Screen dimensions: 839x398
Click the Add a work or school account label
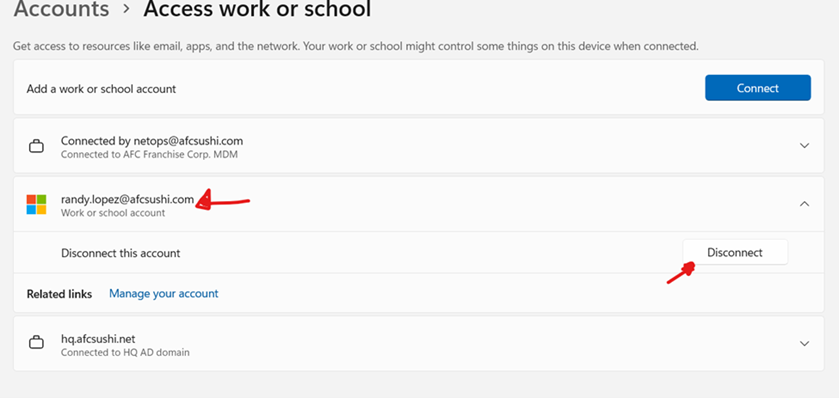point(101,89)
